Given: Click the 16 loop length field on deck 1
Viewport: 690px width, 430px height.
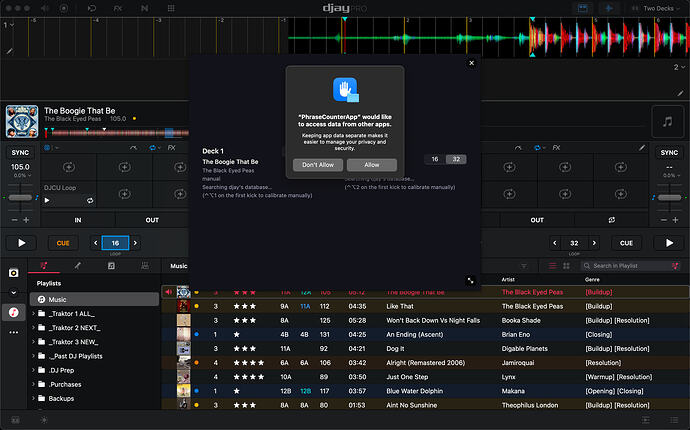Looking at the screenshot, I should point(115,243).
